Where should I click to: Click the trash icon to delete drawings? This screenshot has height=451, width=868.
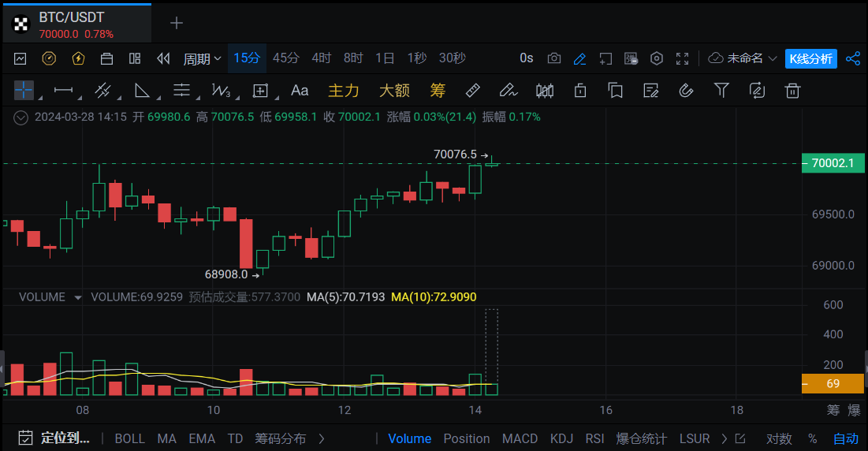pos(792,91)
